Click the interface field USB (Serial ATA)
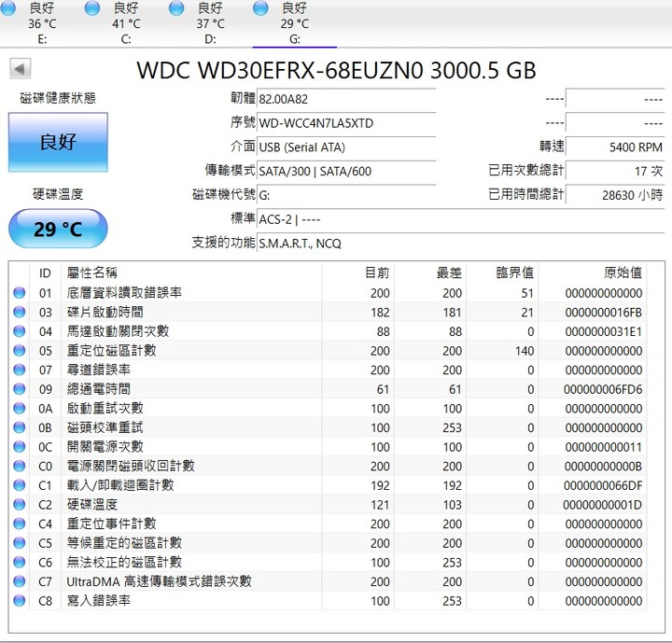The width and height of the screenshot is (672, 643). point(346,147)
